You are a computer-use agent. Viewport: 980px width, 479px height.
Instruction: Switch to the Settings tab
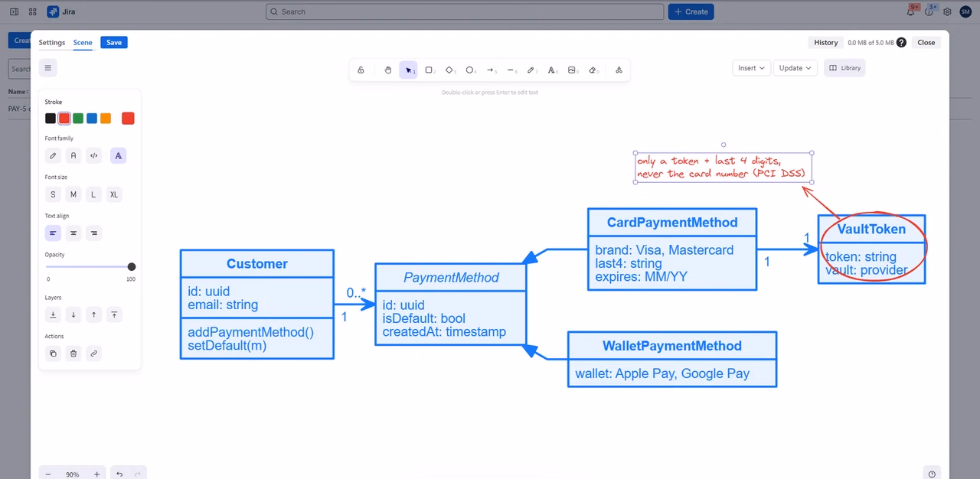[x=52, y=43]
